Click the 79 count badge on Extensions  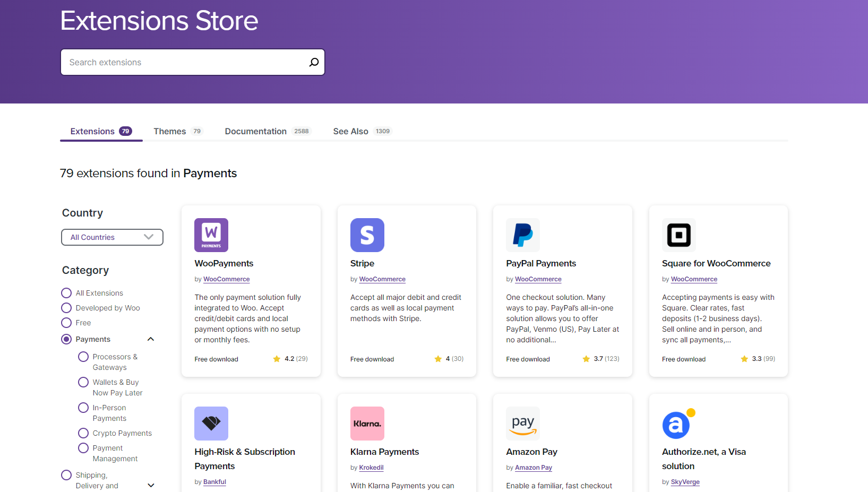click(x=125, y=131)
